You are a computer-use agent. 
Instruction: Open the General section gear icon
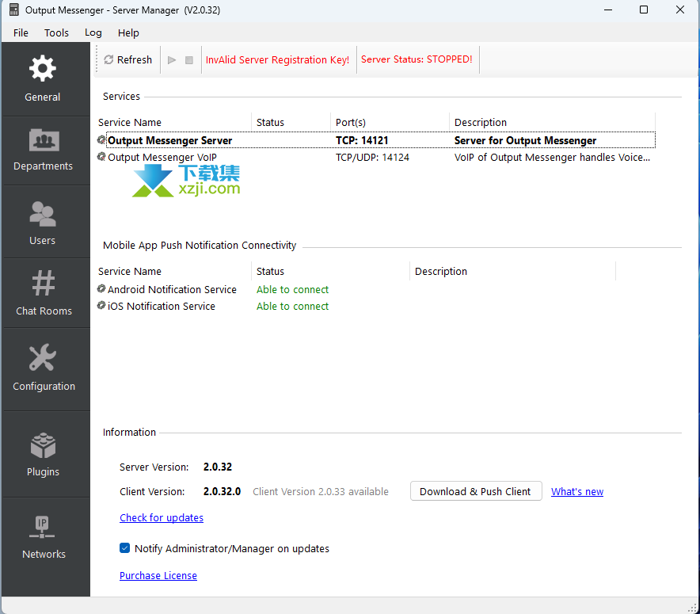(x=43, y=68)
